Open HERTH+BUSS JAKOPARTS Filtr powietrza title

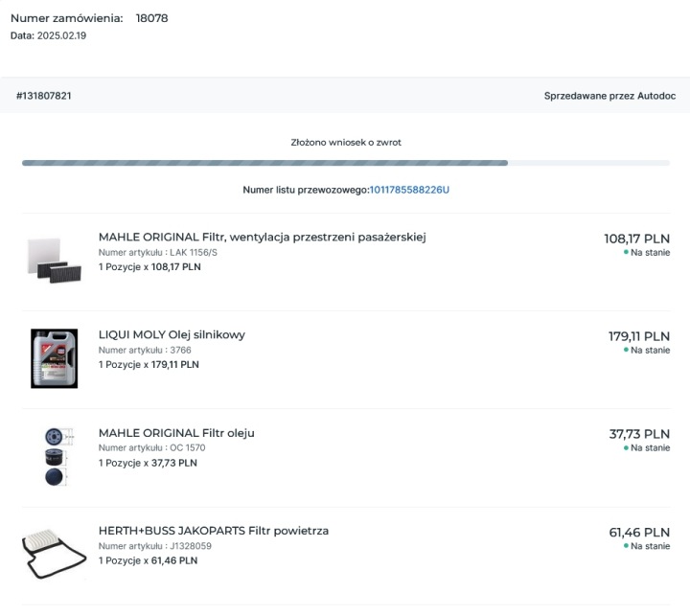click(x=214, y=531)
